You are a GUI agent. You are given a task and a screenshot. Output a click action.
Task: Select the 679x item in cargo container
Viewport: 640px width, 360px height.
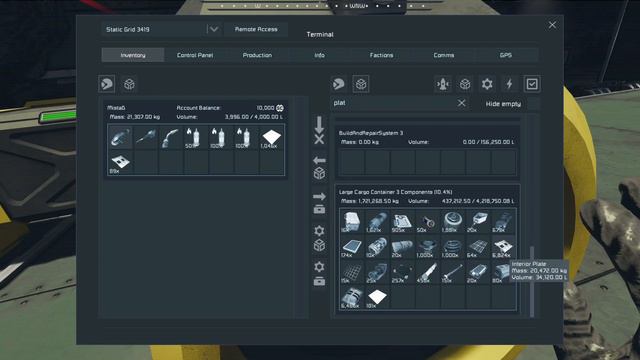(504, 222)
